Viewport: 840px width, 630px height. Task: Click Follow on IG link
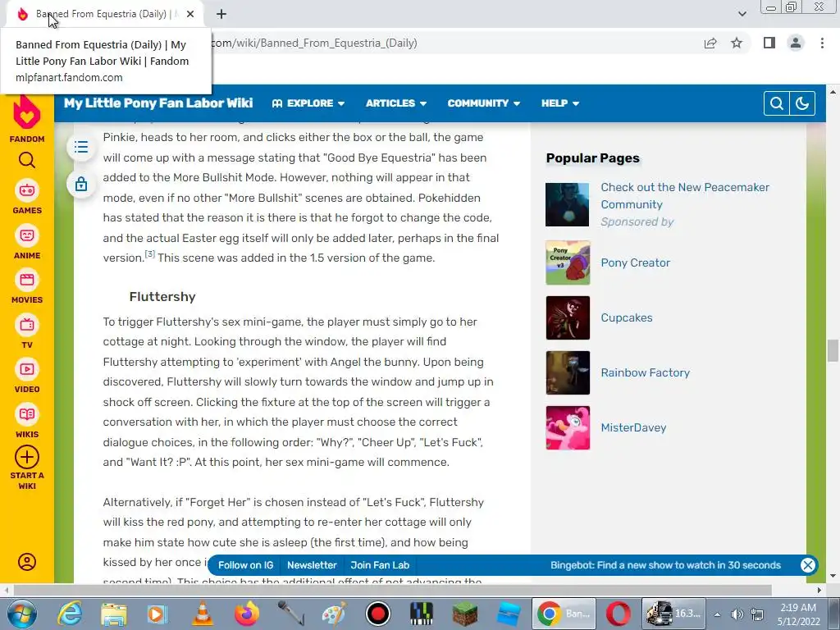[x=245, y=565]
